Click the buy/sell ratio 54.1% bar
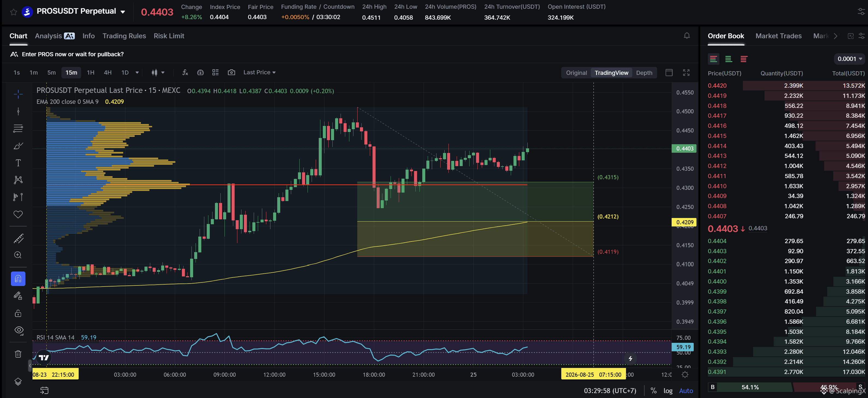This screenshot has width=868, height=398. point(750,387)
